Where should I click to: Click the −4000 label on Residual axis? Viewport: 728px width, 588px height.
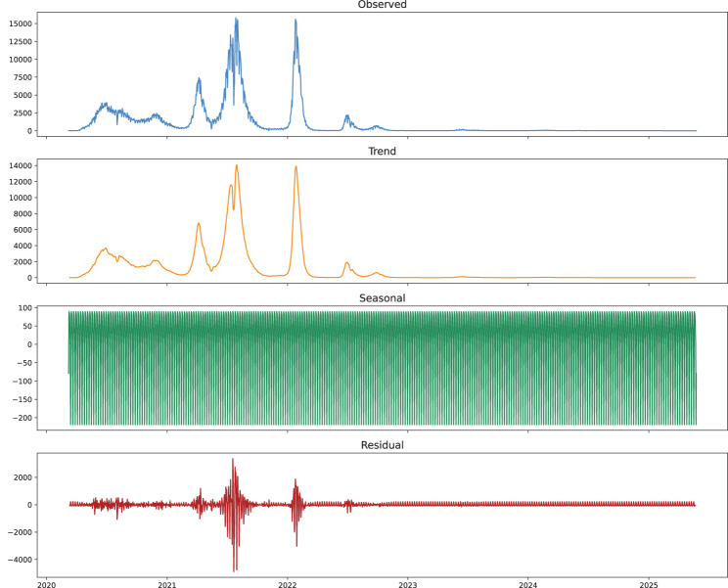[20, 560]
